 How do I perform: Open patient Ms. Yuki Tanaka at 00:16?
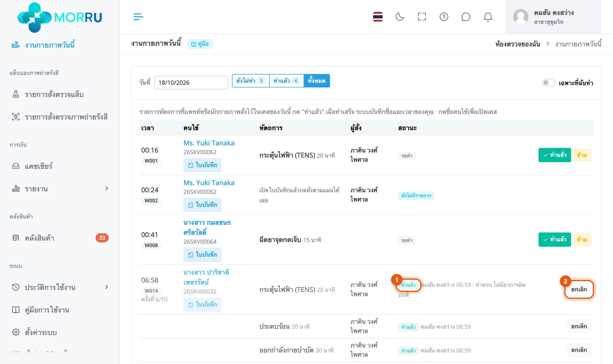[209, 143]
